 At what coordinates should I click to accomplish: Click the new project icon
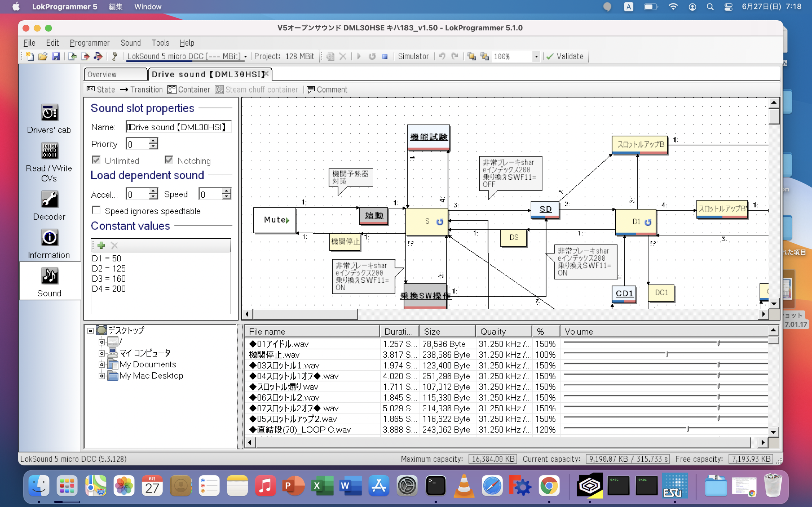[30, 56]
